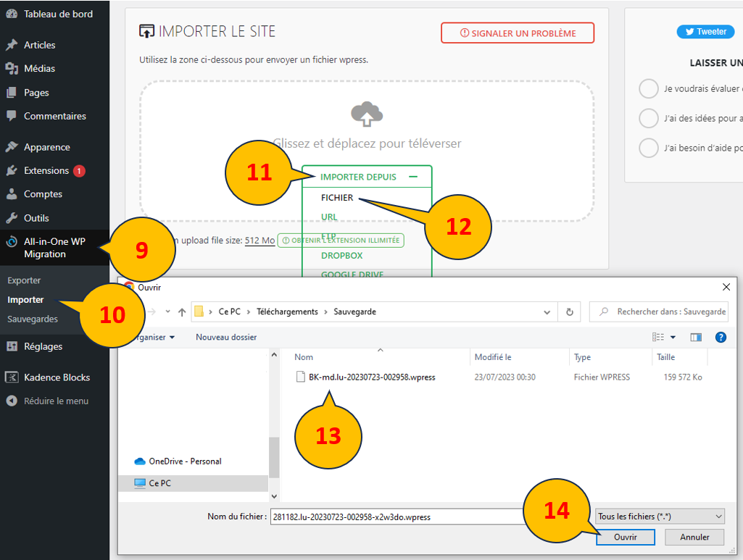Image resolution: width=743 pixels, height=560 pixels.
Task: Click in the Nom du fichier field
Action: 398,517
